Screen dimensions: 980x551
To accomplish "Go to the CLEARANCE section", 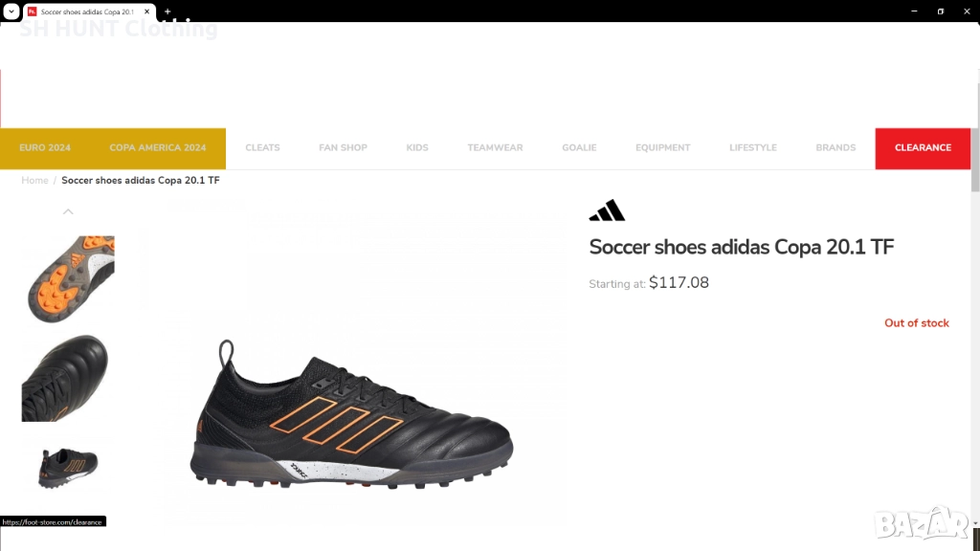I will coord(923,148).
